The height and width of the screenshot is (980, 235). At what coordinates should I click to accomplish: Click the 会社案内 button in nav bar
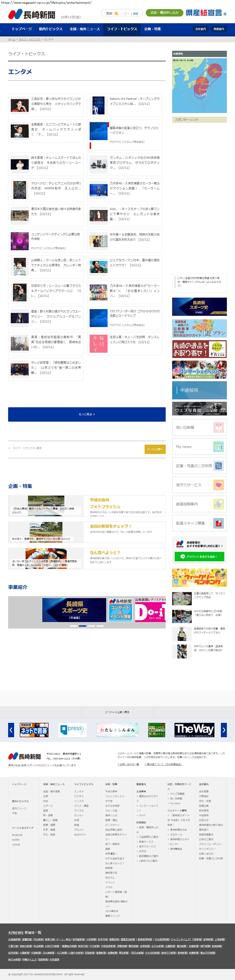[201, 29]
